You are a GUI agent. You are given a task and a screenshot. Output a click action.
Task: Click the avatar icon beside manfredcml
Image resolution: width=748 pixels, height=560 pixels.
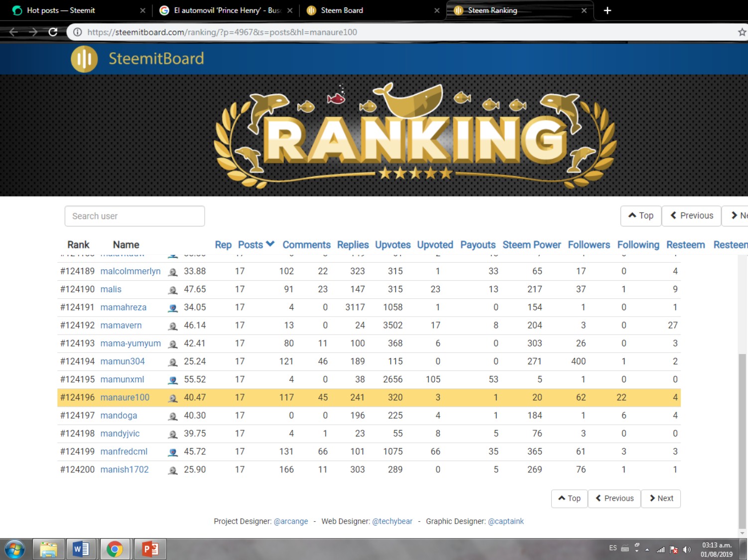coord(173,452)
